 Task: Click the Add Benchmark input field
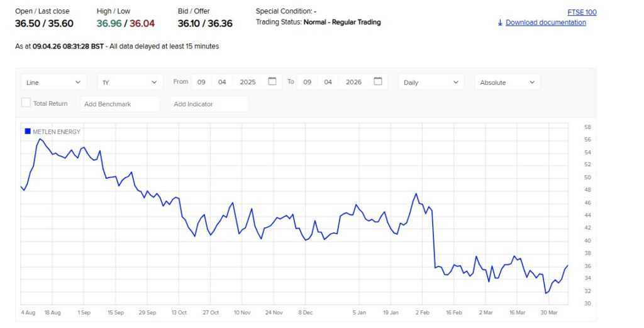(x=120, y=104)
